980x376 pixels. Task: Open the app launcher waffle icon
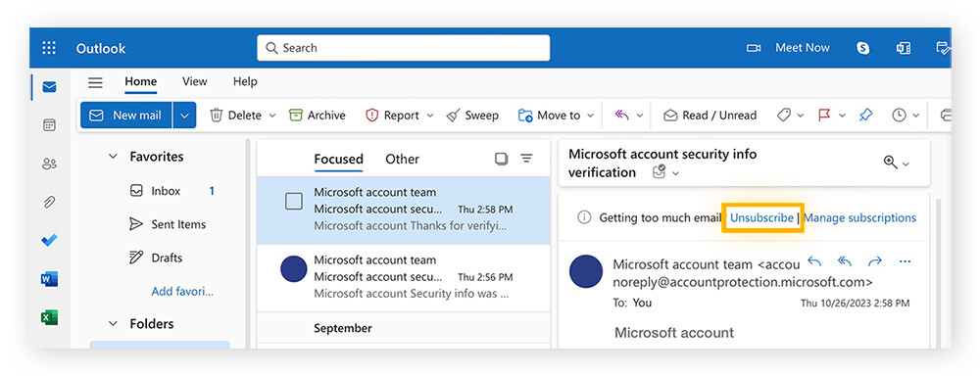point(49,48)
